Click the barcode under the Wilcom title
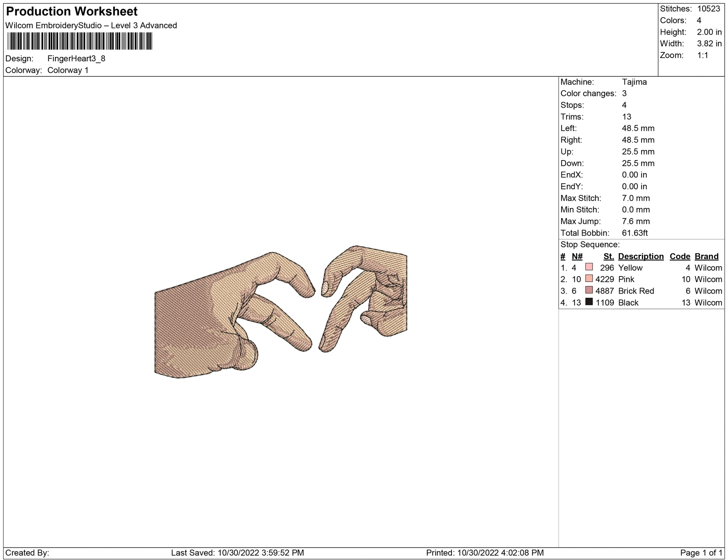This screenshot has height=560, width=728. tap(80, 41)
